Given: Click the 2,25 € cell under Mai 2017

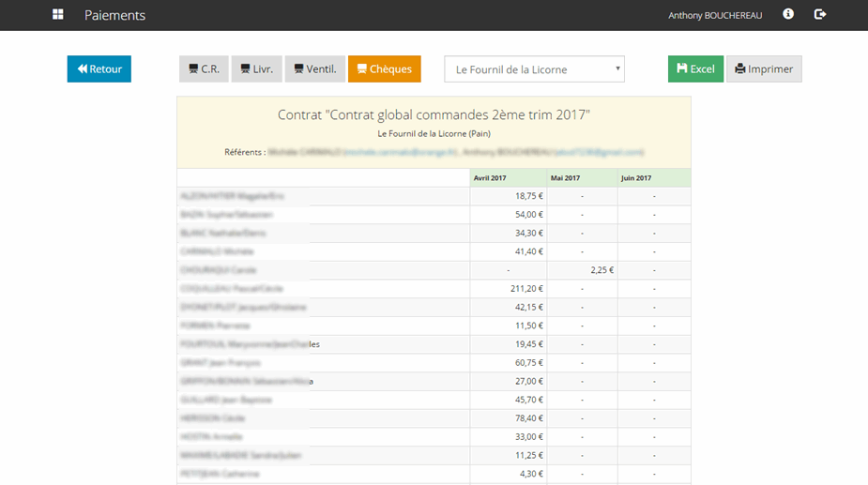Looking at the screenshot, I should tap(602, 270).
